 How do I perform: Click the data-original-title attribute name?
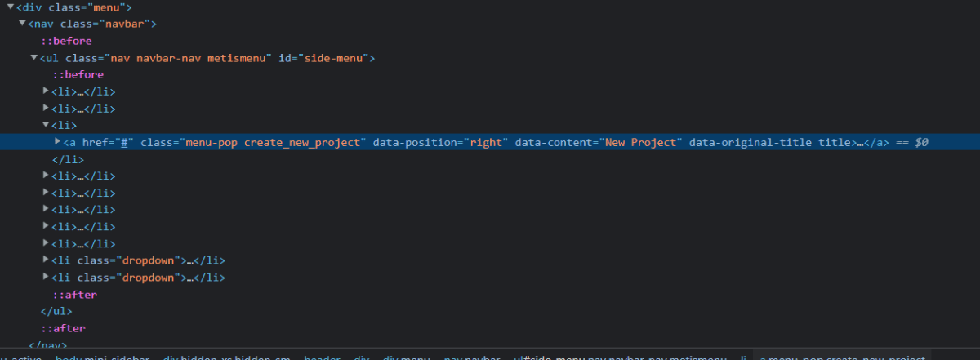(x=751, y=142)
